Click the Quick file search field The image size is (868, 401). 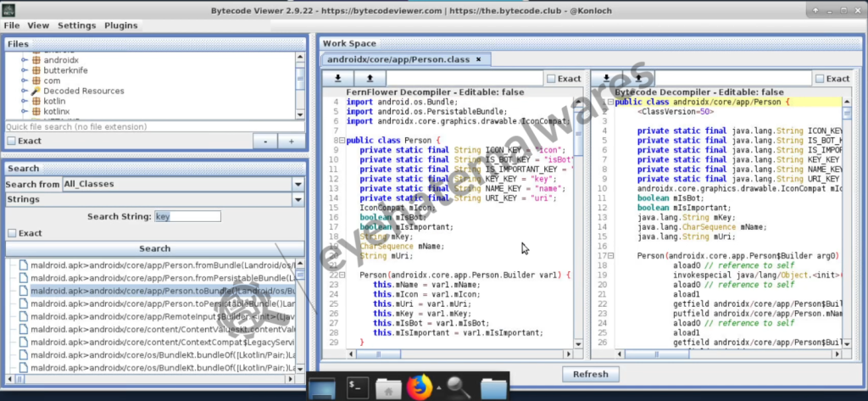(x=155, y=127)
